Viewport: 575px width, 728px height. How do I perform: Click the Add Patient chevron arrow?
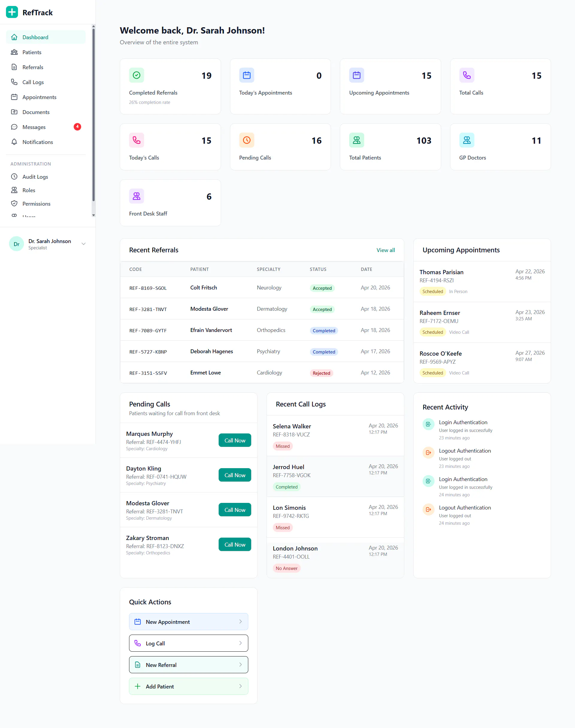pos(240,686)
